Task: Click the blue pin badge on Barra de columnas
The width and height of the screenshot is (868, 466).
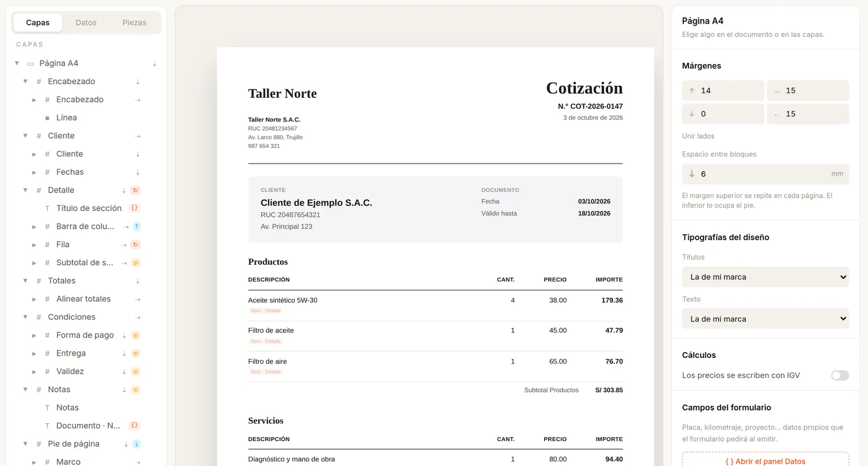Action: (136, 227)
